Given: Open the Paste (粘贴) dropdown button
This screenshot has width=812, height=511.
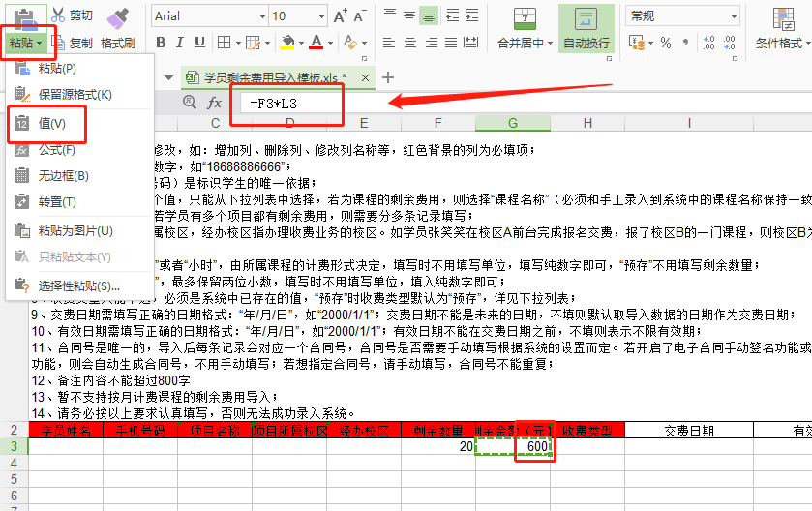Looking at the screenshot, I should (25, 43).
